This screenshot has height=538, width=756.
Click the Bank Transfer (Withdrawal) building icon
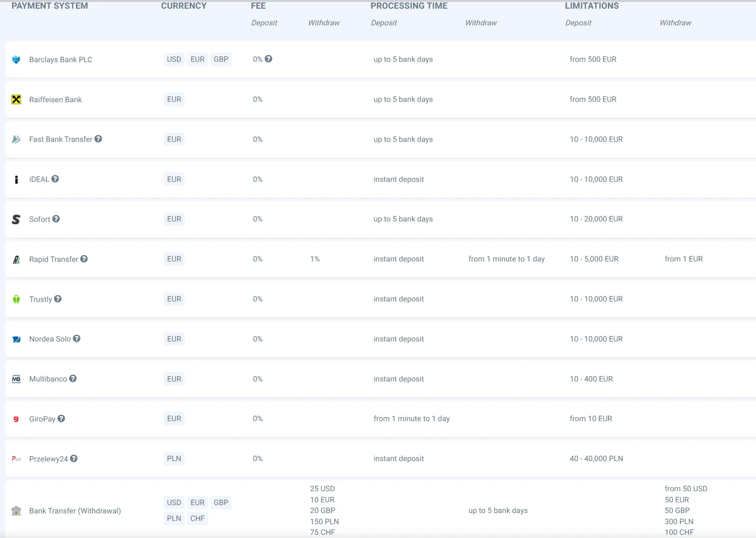tap(16, 511)
